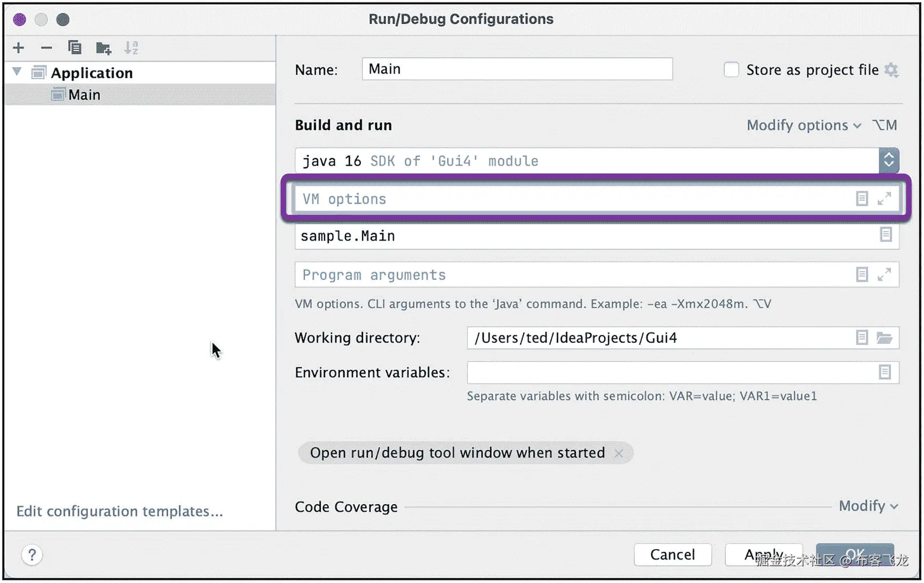Viewport: 924px width, 583px height.
Task: Click the Cancel button
Action: 672,555
